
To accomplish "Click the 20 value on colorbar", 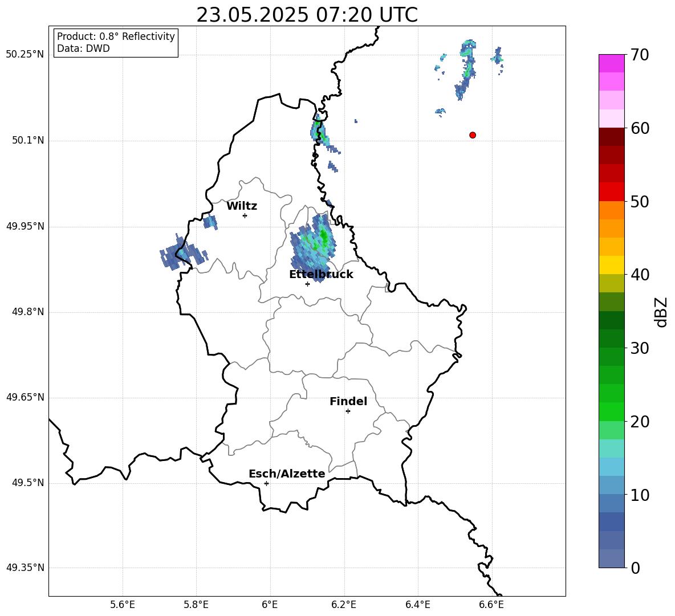I will tap(640, 422).
